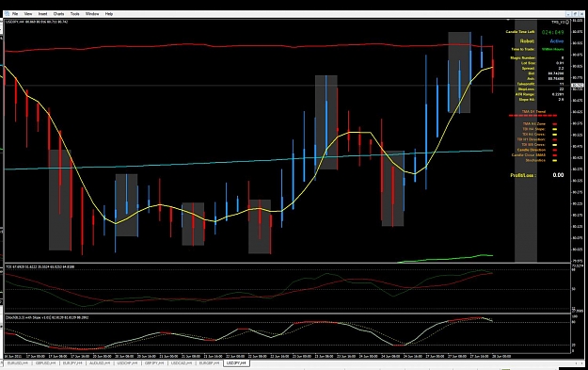Open the Tools menu
This screenshot has height=370, width=588.
tap(75, 14)
